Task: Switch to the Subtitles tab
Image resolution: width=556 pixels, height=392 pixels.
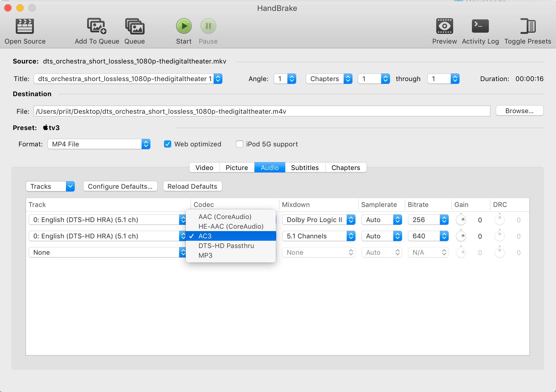Action: (x=305, y=168)
